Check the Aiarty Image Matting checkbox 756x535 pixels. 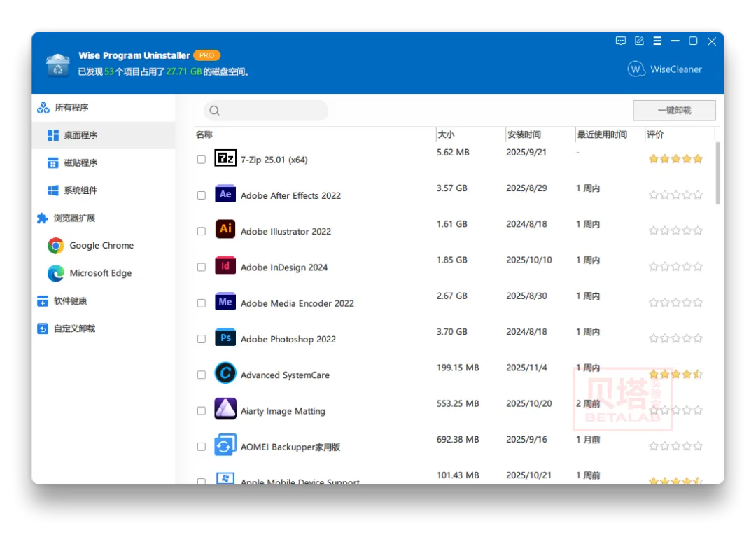(x=202, y=411)
